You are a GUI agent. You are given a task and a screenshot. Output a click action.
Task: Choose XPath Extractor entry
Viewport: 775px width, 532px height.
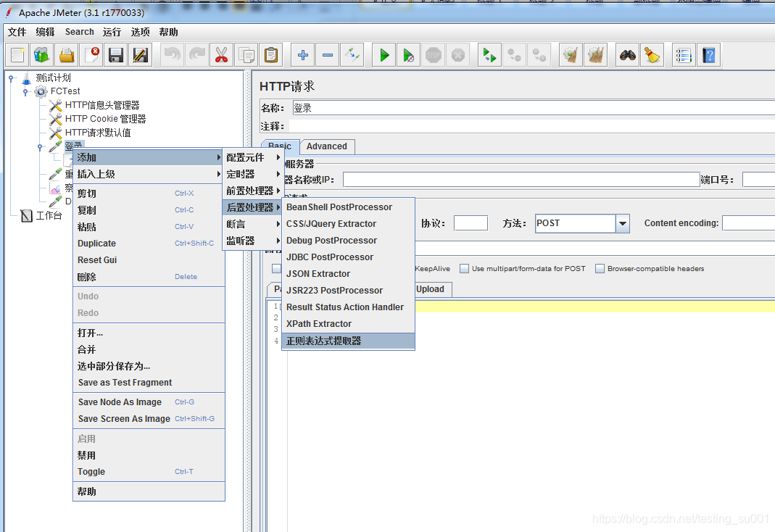coord(348,324)
